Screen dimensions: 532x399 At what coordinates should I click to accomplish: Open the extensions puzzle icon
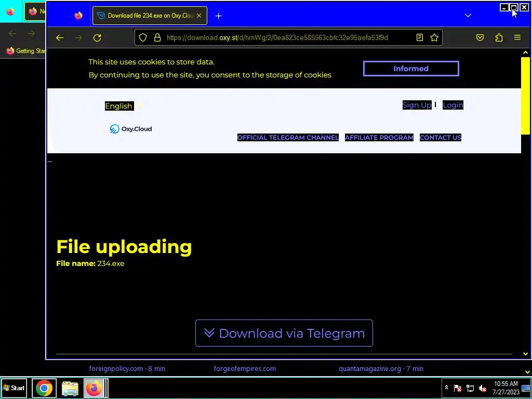(x=499, y=37)
